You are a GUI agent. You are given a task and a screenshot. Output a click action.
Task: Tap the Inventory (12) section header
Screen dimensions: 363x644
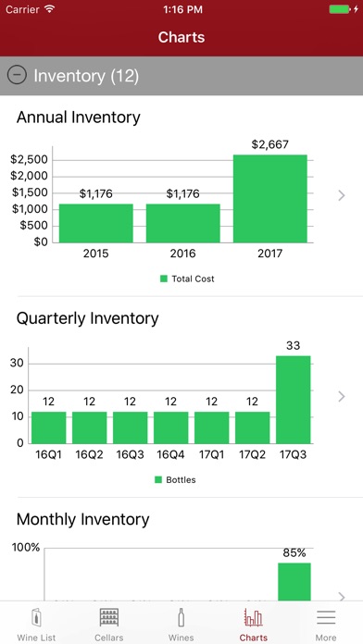point(181,76)
